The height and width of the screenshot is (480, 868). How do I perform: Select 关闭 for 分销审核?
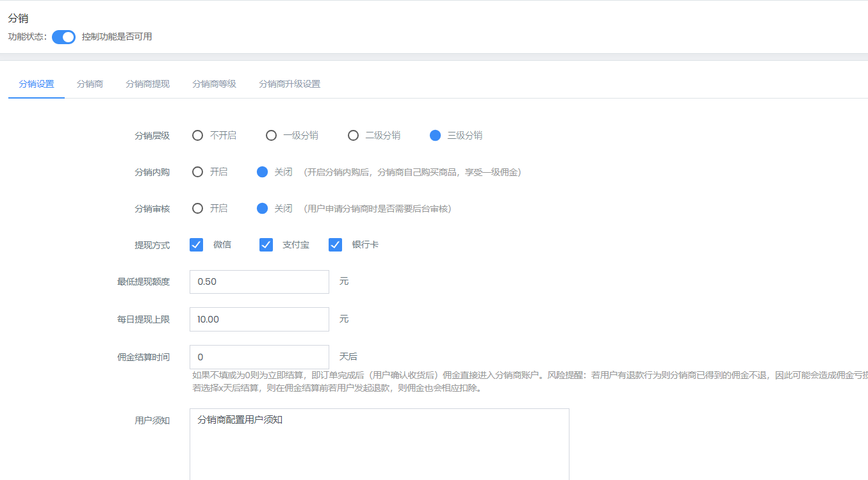[262, 209]
